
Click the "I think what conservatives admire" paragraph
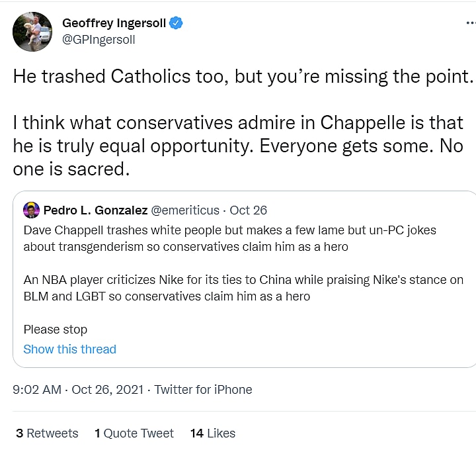(x=238, y=146)
